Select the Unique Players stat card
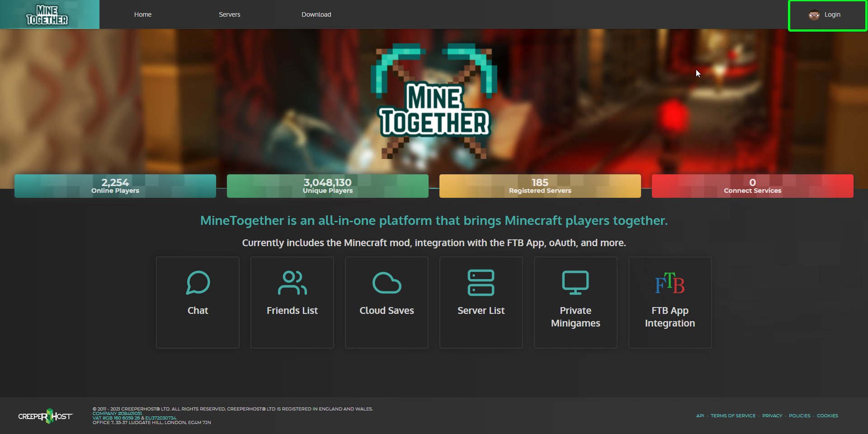 [328, 186]
